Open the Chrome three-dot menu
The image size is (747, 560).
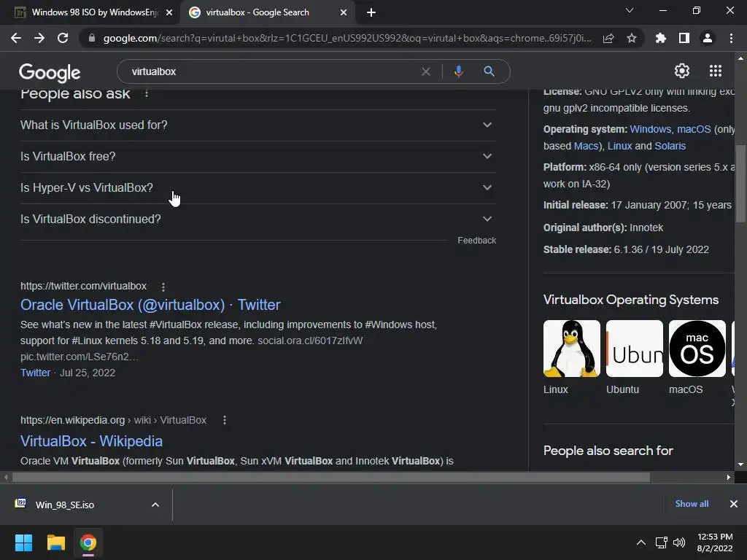(x=731, y=38)
